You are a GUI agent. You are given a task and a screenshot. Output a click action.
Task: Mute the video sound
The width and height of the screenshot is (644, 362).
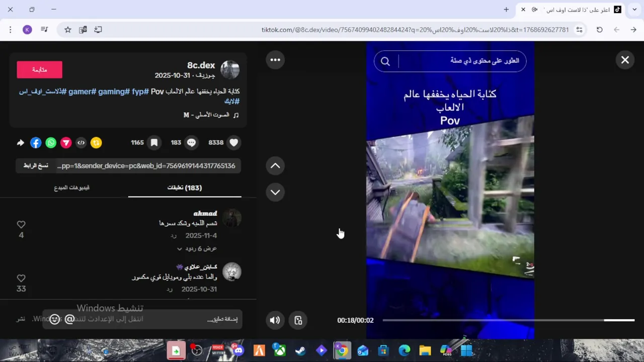tap(275, 320)
